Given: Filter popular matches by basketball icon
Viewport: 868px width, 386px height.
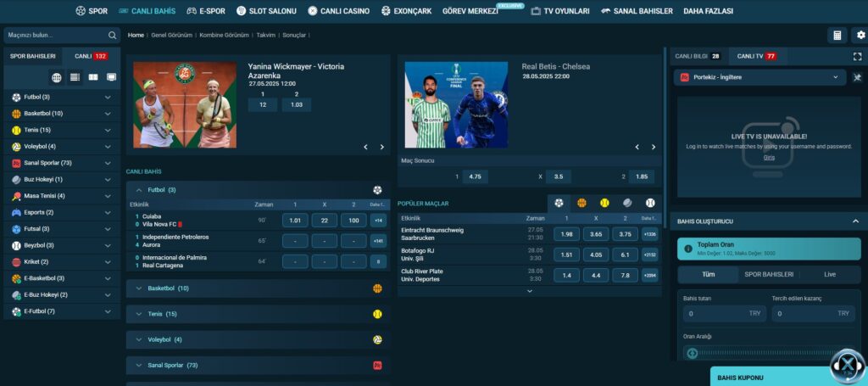Looking at the screenshot, I should coord(581,204).
